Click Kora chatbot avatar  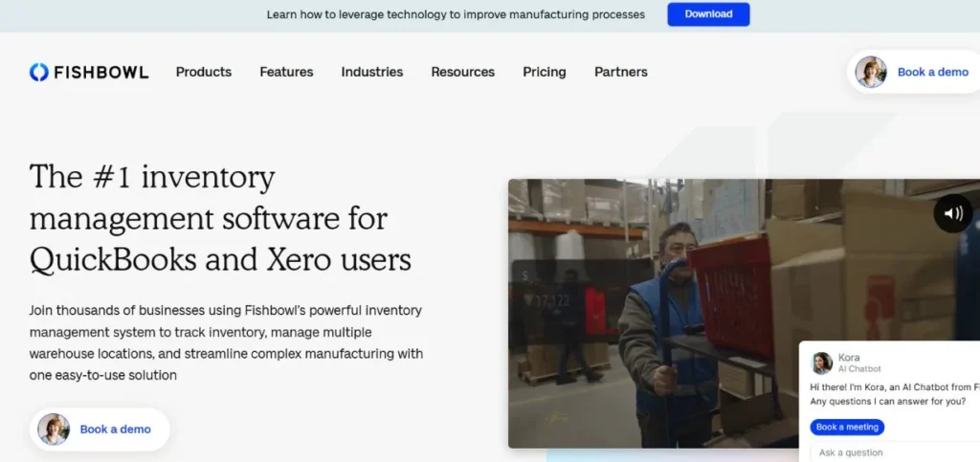(x=822, y=363)
